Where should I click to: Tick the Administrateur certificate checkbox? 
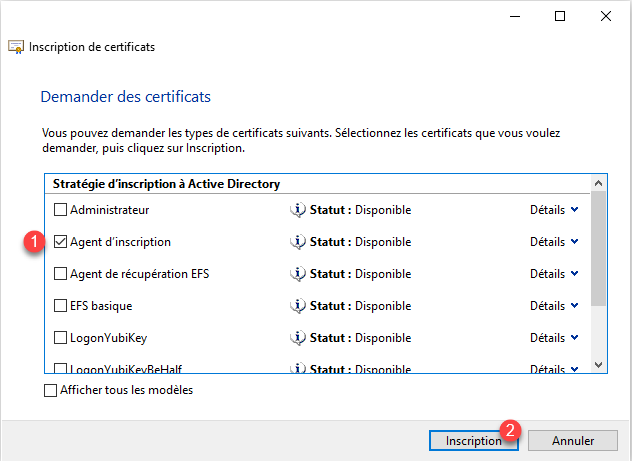point(60,210)
